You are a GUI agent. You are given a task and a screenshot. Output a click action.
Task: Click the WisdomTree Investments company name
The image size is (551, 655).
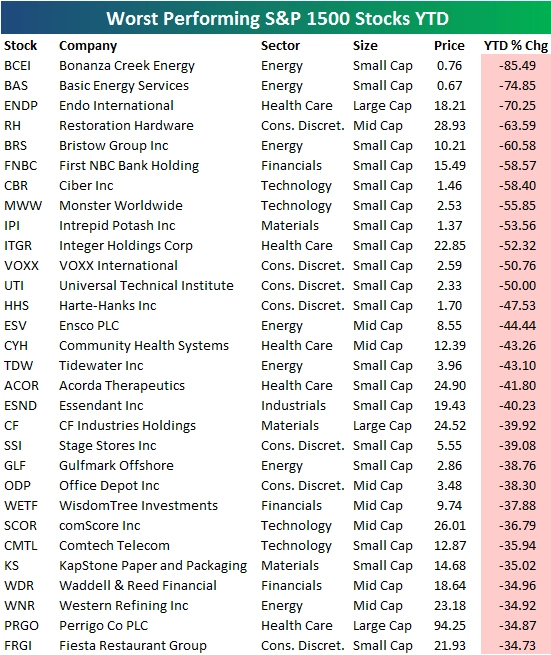(x=138, y=506)
